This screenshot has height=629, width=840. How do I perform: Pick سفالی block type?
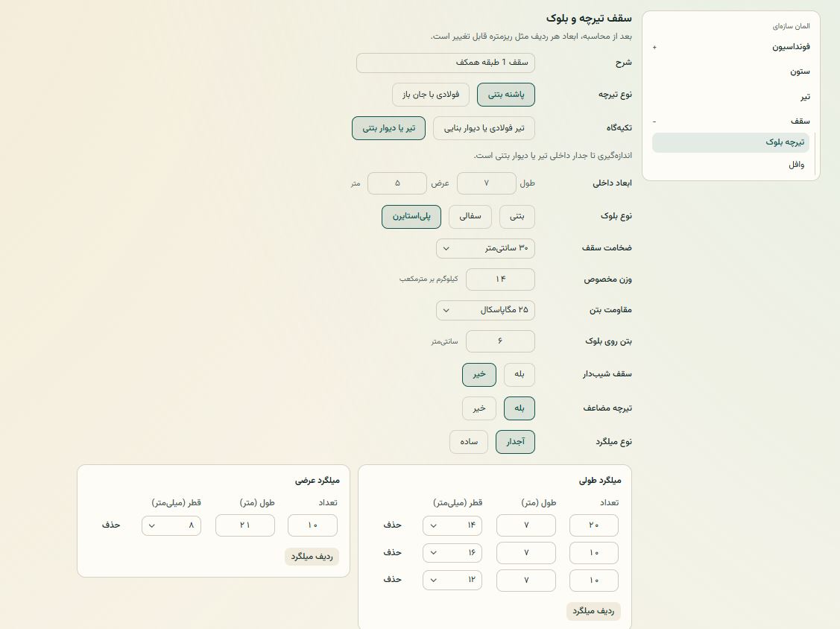click(470, 216)
